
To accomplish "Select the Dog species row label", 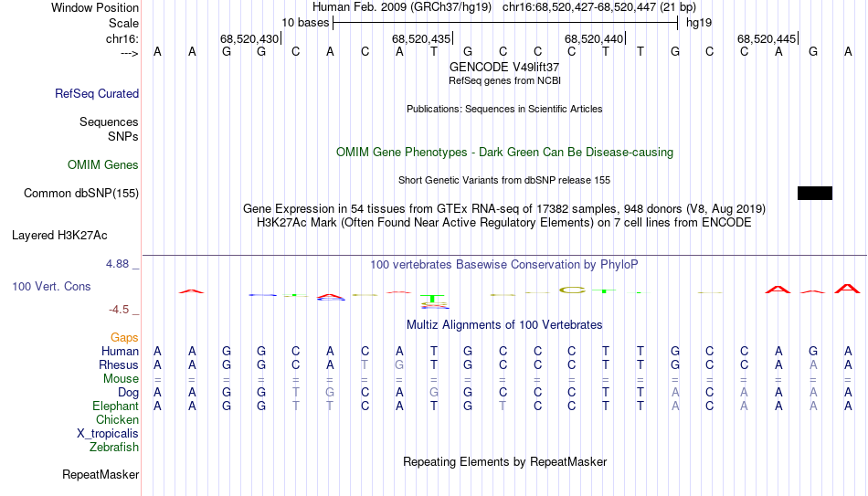I will (x=128, y=393).
